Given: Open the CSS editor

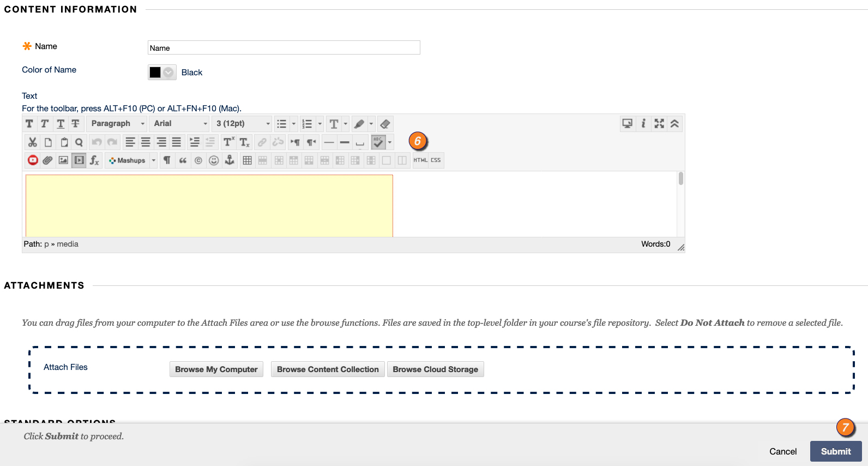Looking at the screenshot, I should 436,160.
